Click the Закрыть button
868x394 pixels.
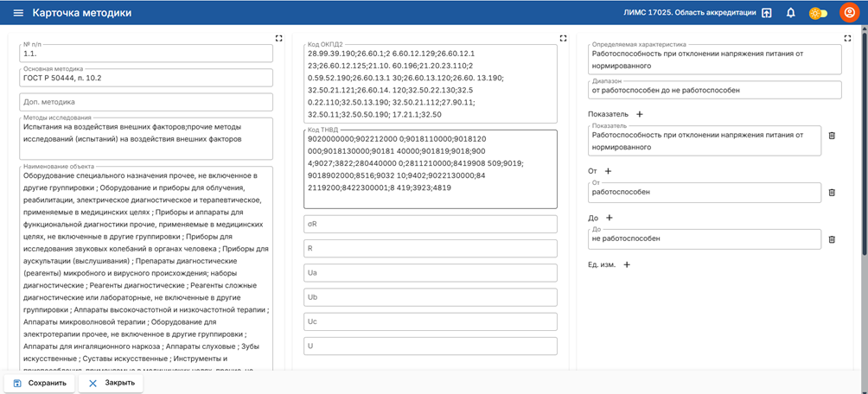click(x=111, y=383)
